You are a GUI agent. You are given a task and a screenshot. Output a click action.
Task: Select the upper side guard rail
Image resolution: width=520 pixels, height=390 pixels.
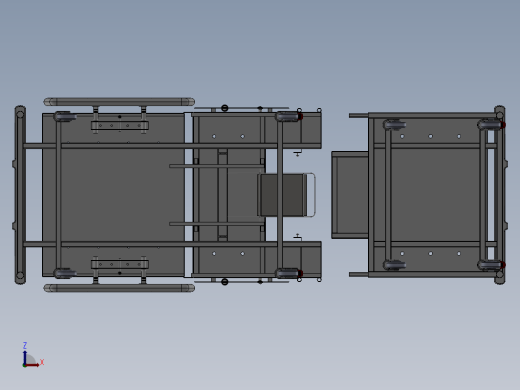[x=119, y=102]
